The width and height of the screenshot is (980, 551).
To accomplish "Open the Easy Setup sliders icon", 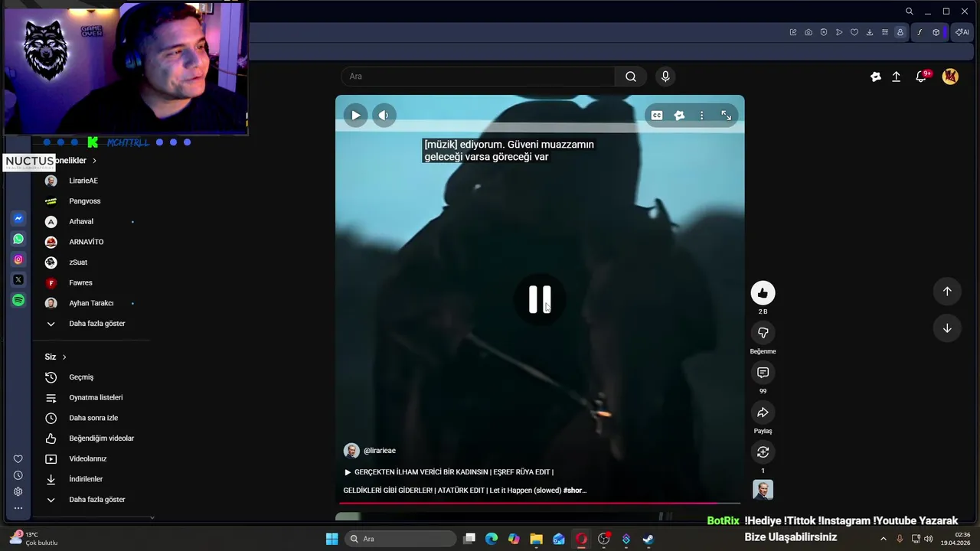I will pos(885,32).
